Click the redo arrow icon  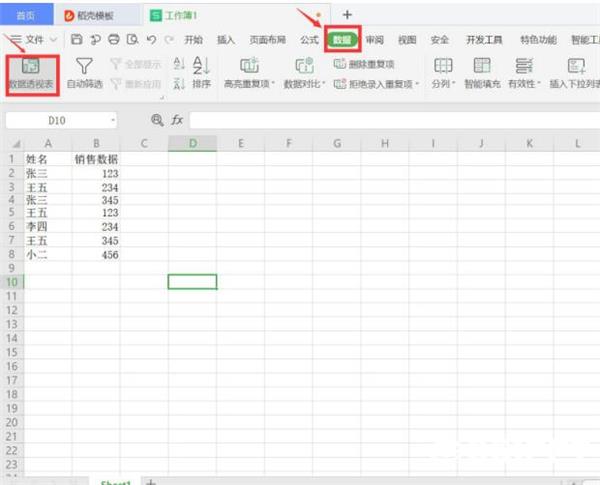tap(169, 39)
